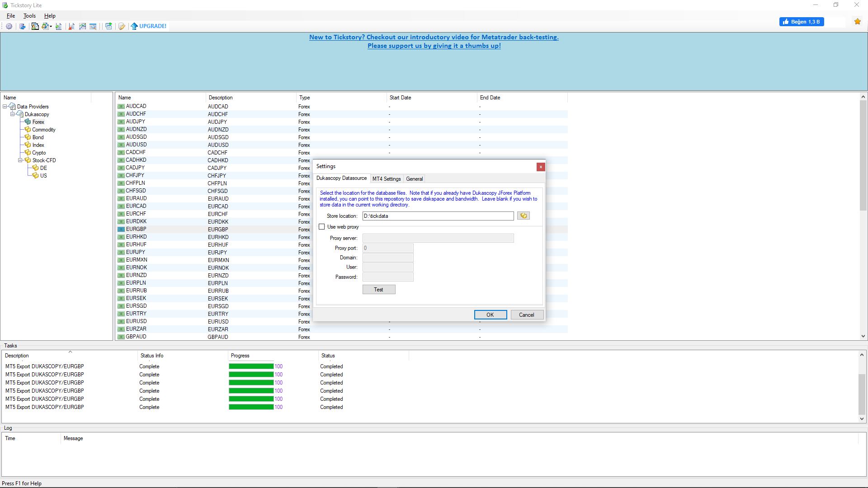868x488 pixels.
Task: Click the delete data toolbar icon
Action: [71, 26]
